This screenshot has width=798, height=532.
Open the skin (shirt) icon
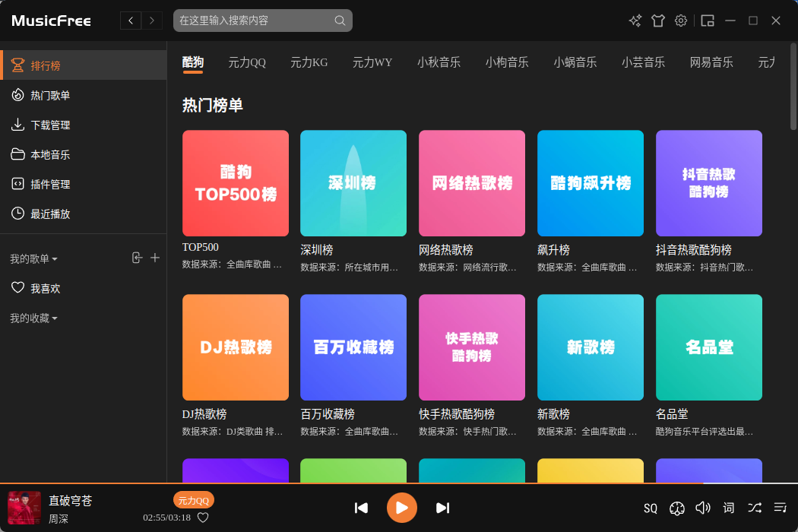pyautogui.click(x=658, y=21)
